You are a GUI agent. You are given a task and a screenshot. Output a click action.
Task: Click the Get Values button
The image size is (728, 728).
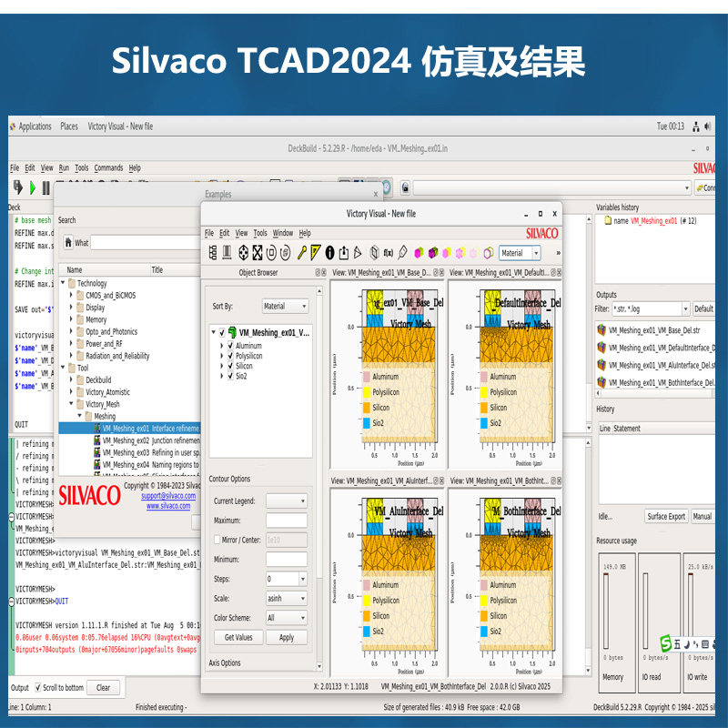(x=238, y=638)
